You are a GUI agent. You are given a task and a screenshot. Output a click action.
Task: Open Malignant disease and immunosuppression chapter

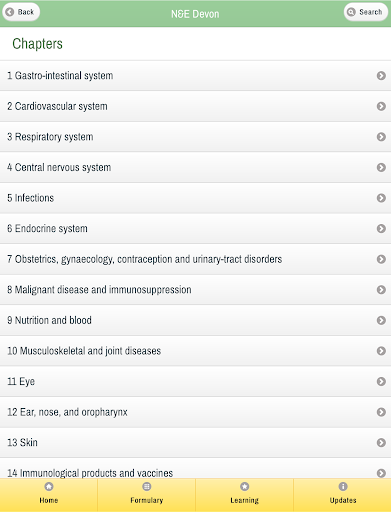coord(195,290)
